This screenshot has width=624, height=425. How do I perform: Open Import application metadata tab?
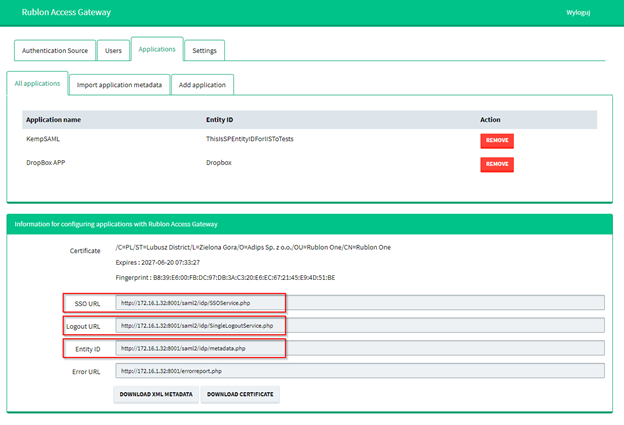[119, 85]
